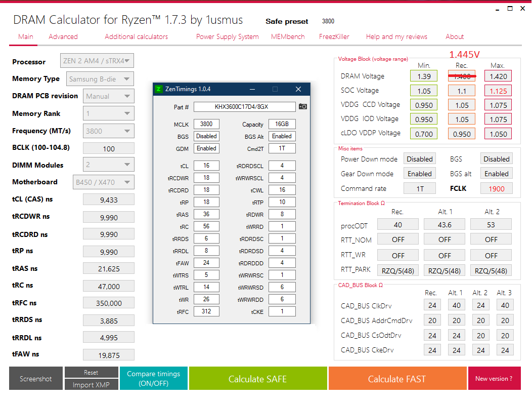Open the FreezKiller tab
The image size is (532, 401).
(x=334, y=36)
